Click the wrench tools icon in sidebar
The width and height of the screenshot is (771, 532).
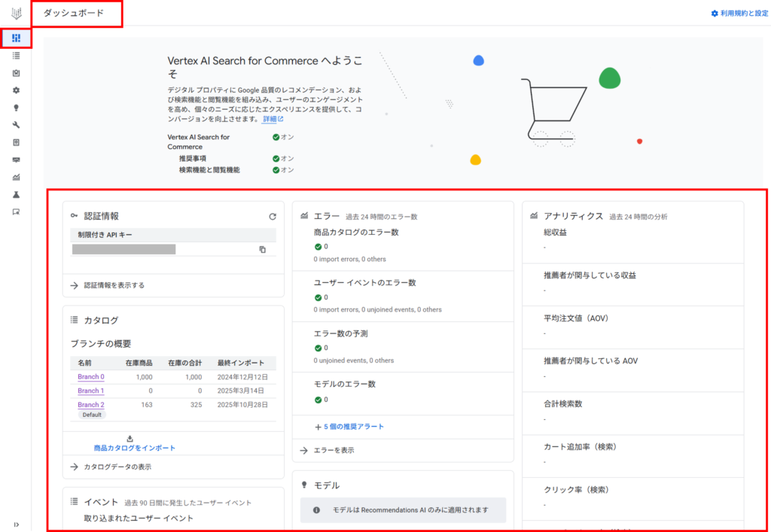[x=17, y=125]
